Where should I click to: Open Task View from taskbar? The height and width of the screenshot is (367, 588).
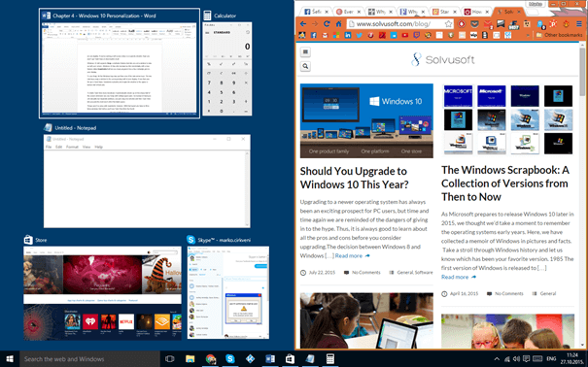click(169, 359)
